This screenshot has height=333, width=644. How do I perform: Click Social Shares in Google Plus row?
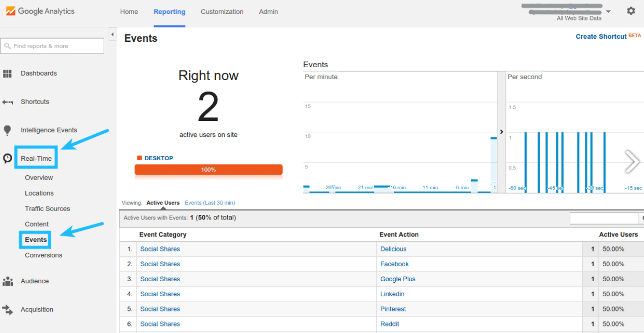coord(160,279)
